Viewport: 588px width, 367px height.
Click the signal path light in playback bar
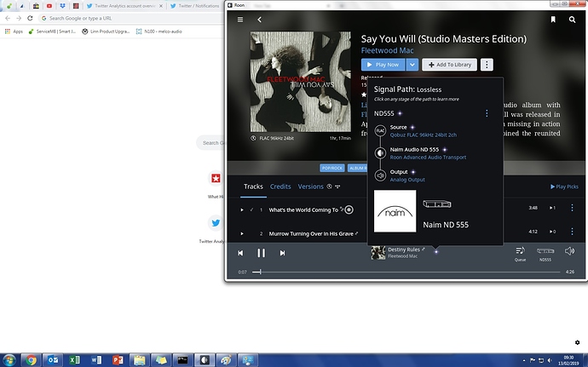coord(435,252)
